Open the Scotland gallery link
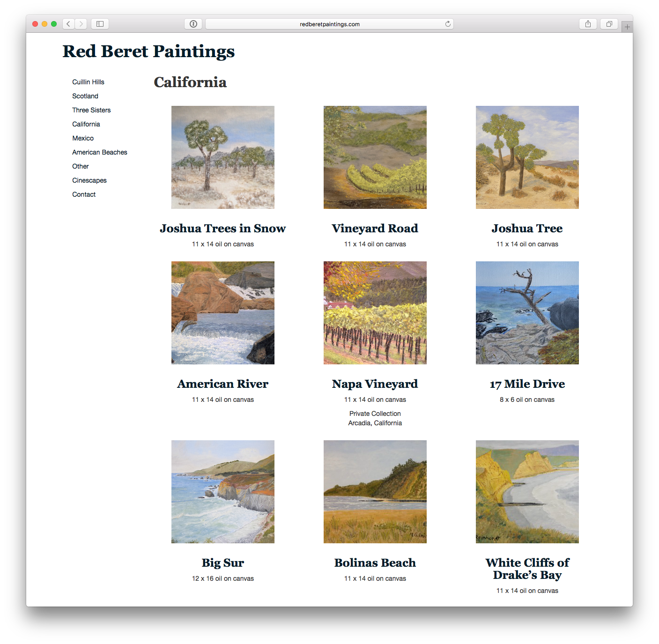659x644 pixels. [85, 96]
